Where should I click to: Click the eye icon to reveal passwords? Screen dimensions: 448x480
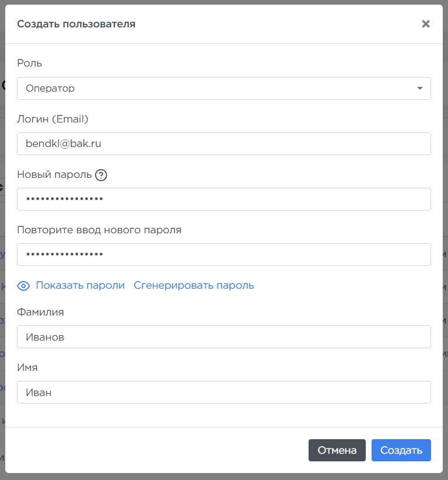click(x=23, y=286)
